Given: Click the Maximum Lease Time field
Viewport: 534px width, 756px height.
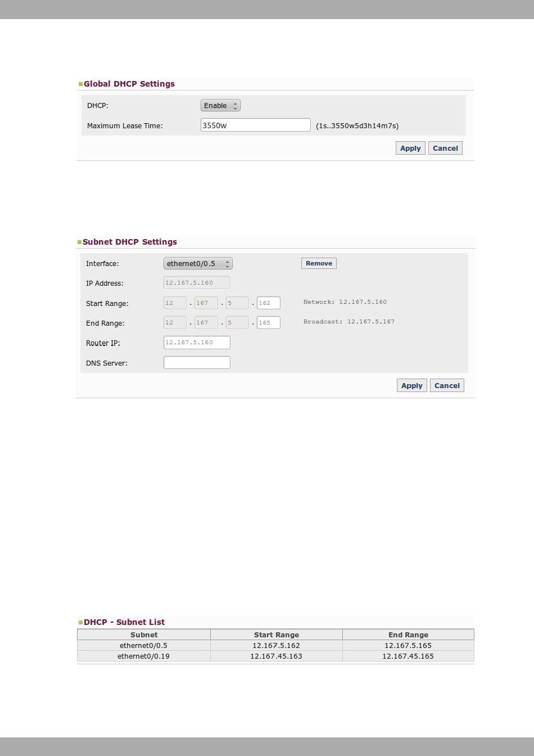Looking at the screenshot, I should (x=256, y=125).
